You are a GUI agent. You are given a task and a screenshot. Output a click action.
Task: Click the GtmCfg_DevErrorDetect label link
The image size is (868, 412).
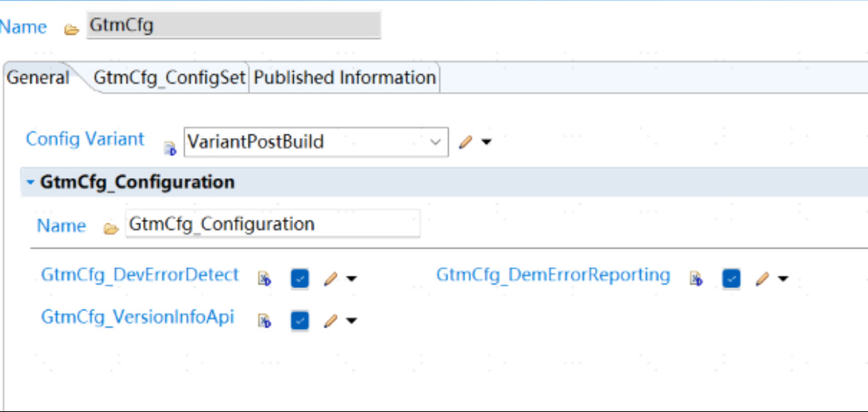140,275
